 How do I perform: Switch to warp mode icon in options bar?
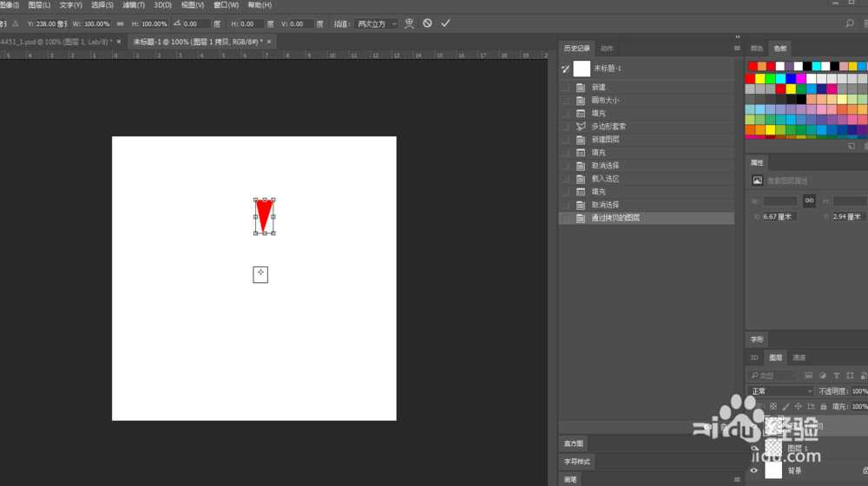click(409, 23)
